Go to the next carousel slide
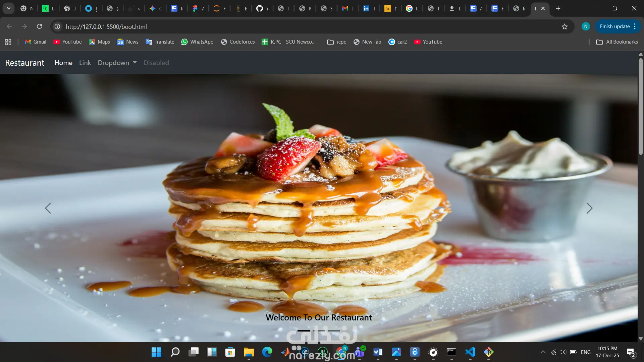 (x=589, y=208)
